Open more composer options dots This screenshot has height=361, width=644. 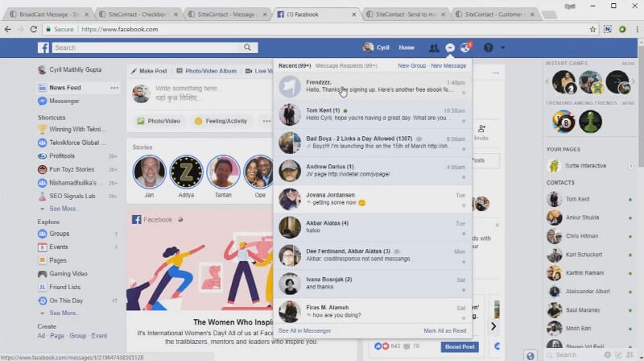pos(266,121)
